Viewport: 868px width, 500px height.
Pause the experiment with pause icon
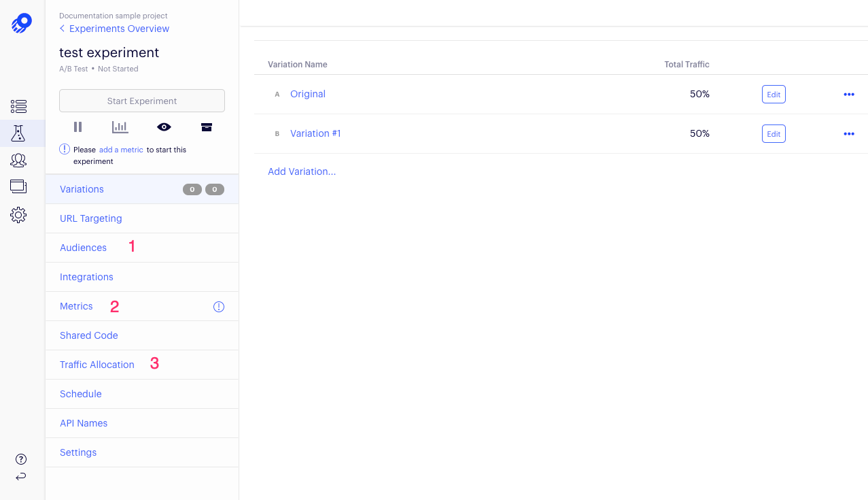coord(77,127)
